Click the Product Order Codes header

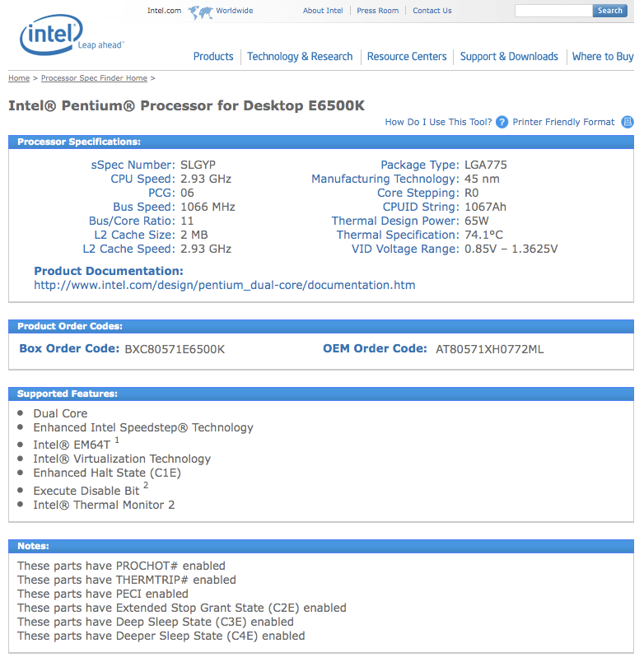click(x=321, y=326)
